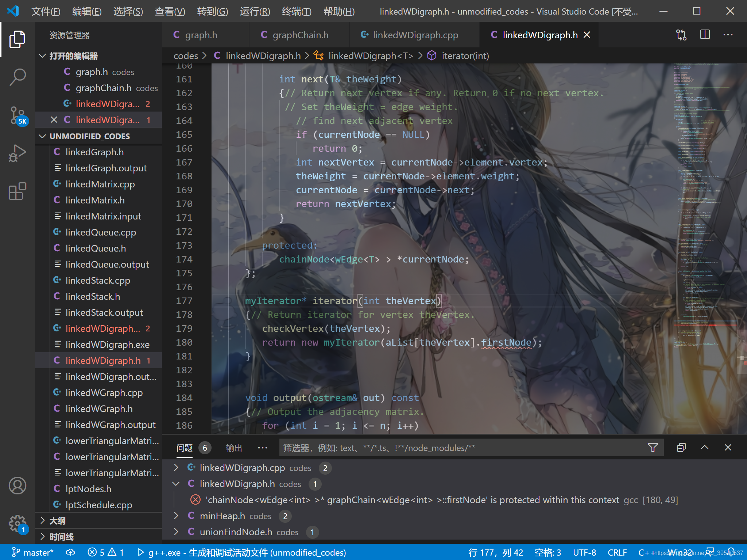Open Source Control view with 5K badge

click(x=17, y=115)
